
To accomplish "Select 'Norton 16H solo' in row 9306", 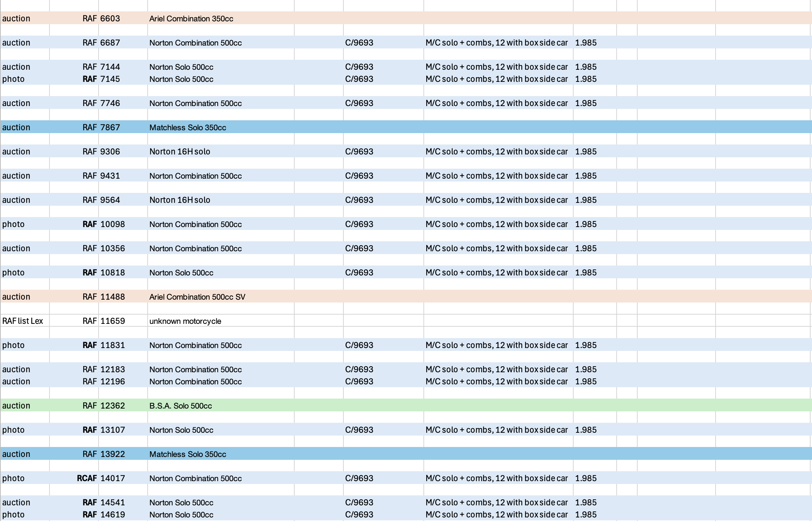I will point(221,151).
